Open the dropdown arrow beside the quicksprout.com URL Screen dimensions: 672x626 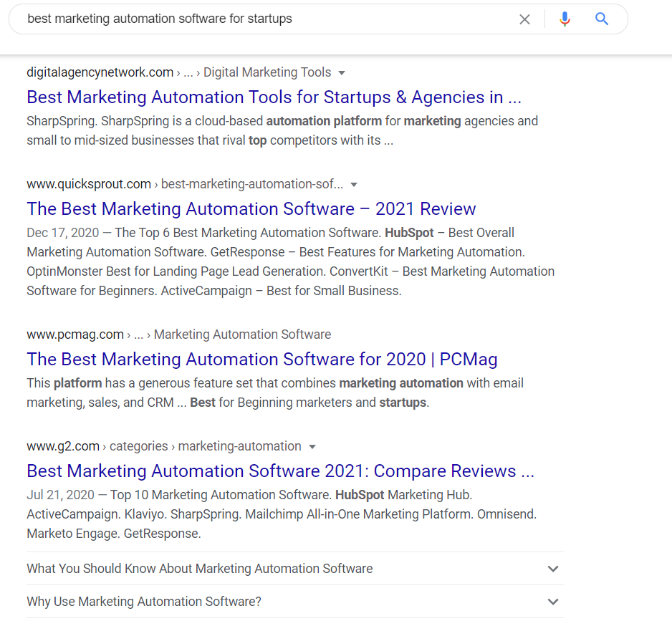tap(354, 185)
